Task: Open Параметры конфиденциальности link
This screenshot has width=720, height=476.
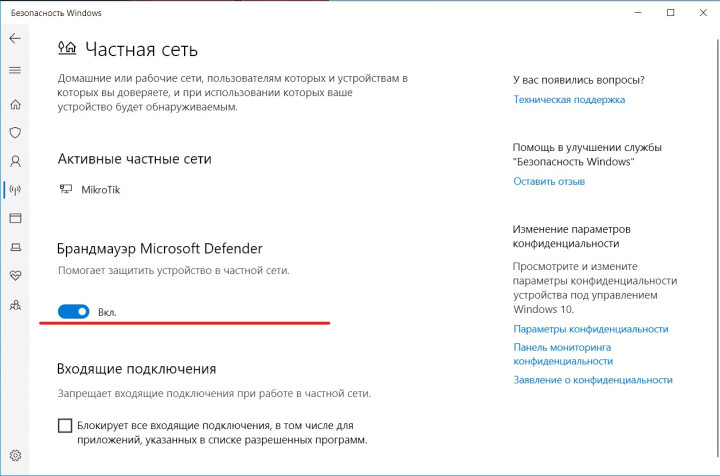Action: (x=590, y=329)
